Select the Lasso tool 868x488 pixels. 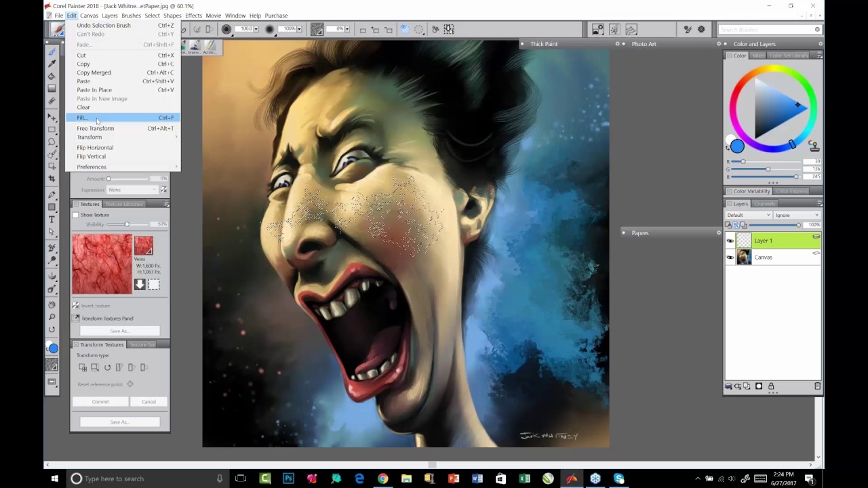52,142
